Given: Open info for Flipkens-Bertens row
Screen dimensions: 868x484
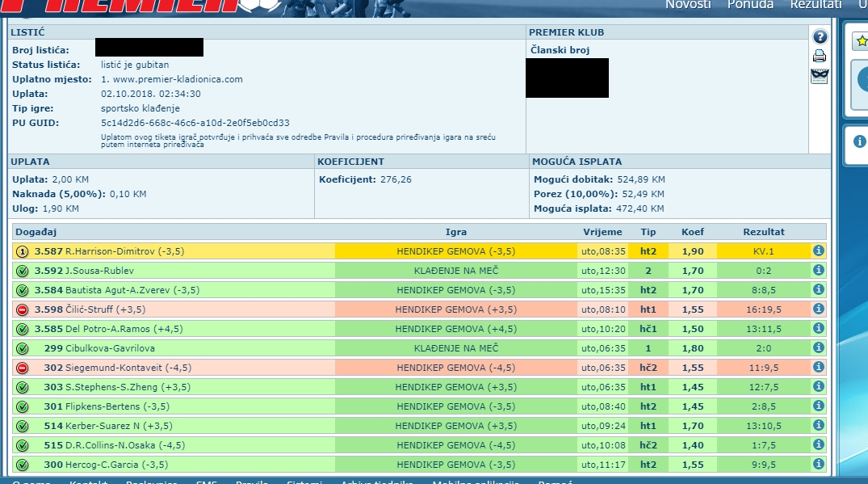Looking at the screenshot, I should (818, 406).
